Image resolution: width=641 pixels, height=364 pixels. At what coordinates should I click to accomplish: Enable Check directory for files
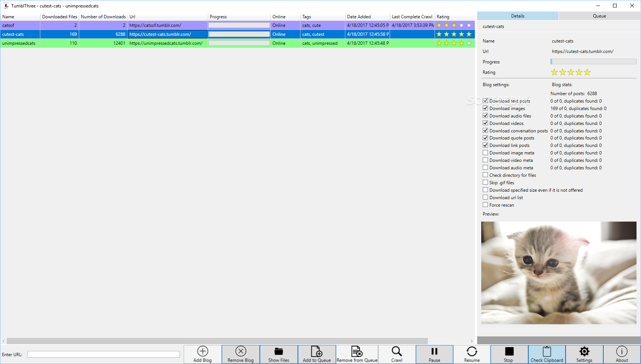point(485,175)
